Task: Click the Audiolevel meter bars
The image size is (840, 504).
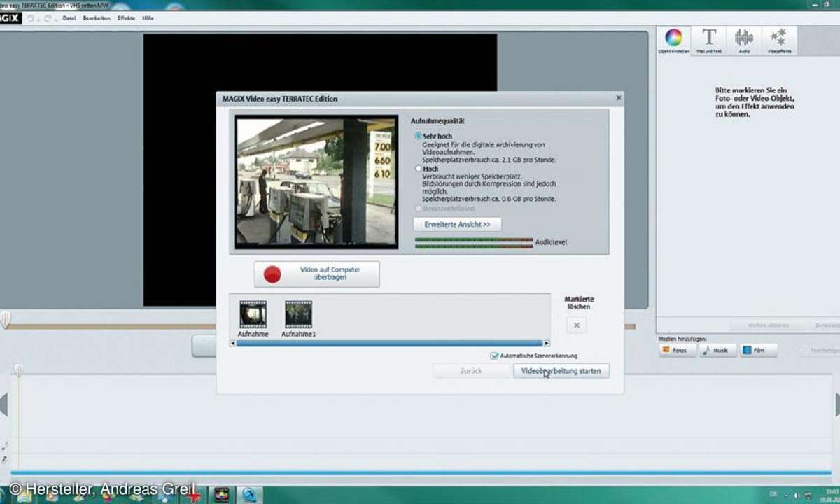Action: (x=474, y=242)
